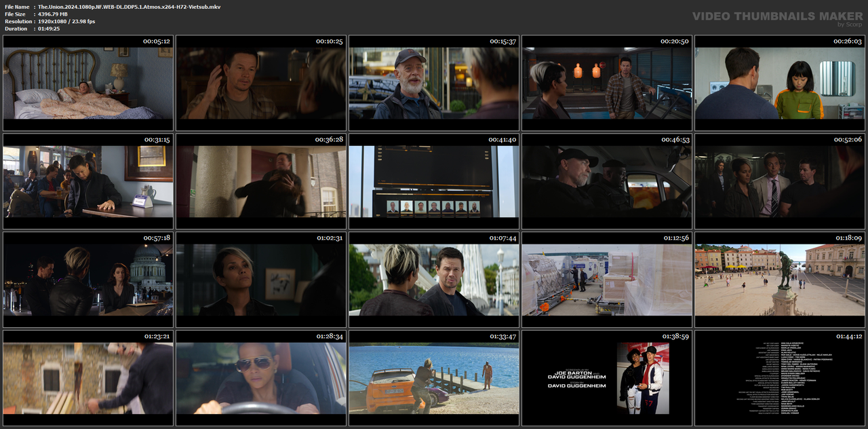868x429 pixels.
Task: Open the frame stamped 00:52:06
Action: pyautogui.click(x=780, y=181)
